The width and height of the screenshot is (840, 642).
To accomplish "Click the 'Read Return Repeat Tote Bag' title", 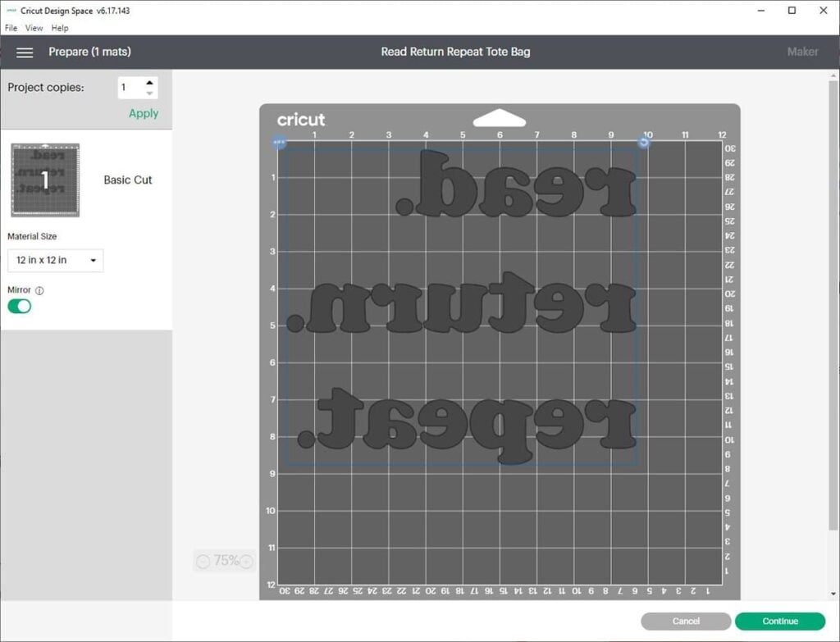I will (x=455, y=52).
